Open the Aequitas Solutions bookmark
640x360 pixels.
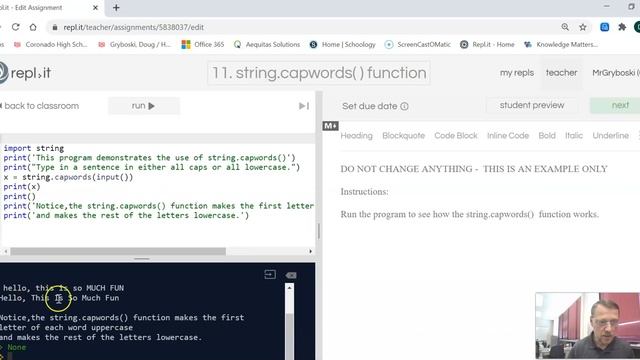click(x=267, y=44)
